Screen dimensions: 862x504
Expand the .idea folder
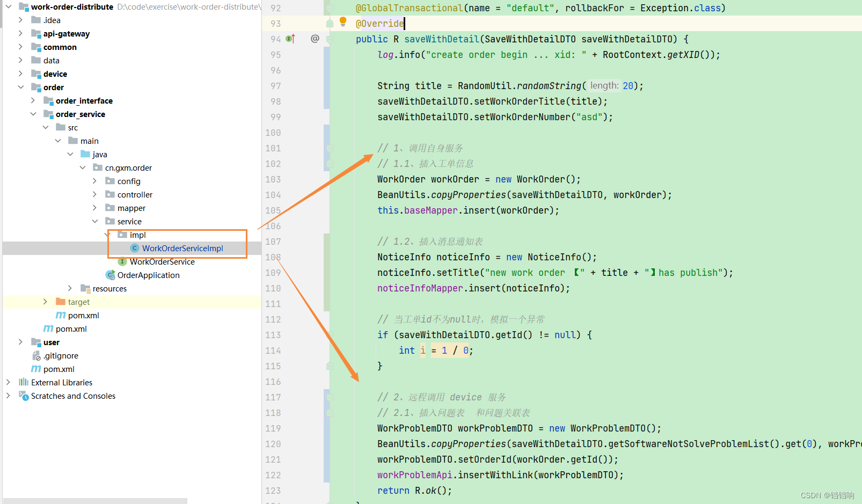tap(20, 20)
